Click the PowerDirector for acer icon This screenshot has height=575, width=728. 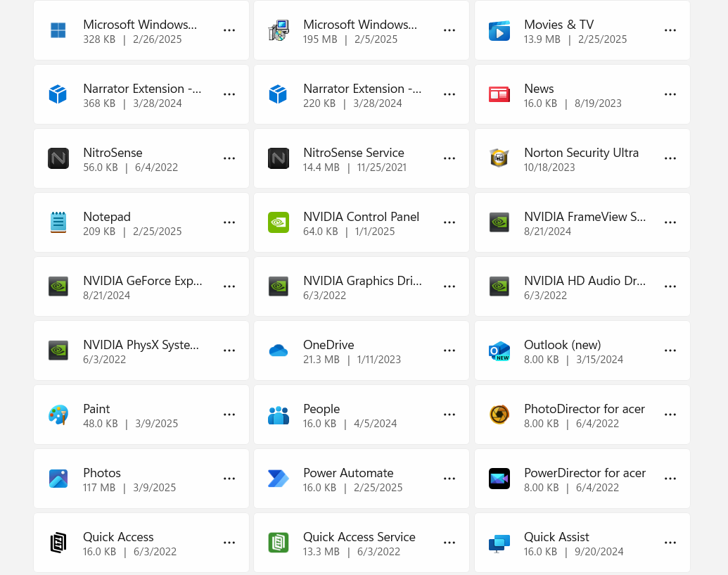[499, 479]
